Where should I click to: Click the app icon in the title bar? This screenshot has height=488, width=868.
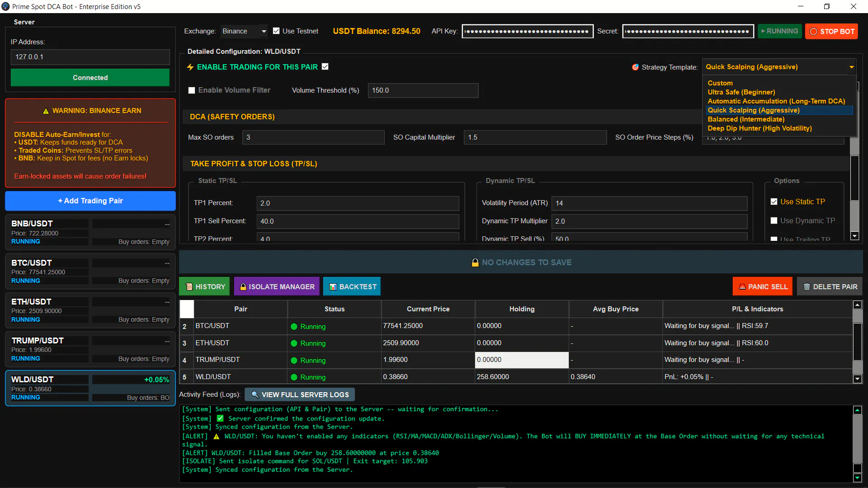point(5,6)
